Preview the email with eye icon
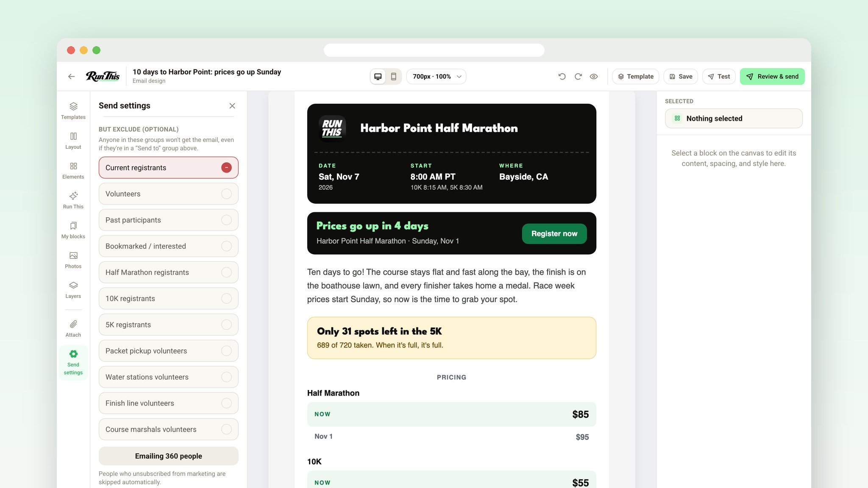This screenshot has height=488, width=868. click(x=594, y=77)
